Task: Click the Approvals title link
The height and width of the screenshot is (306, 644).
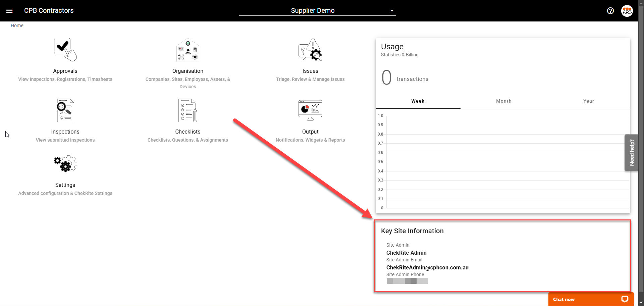Action: coord(65,71)
